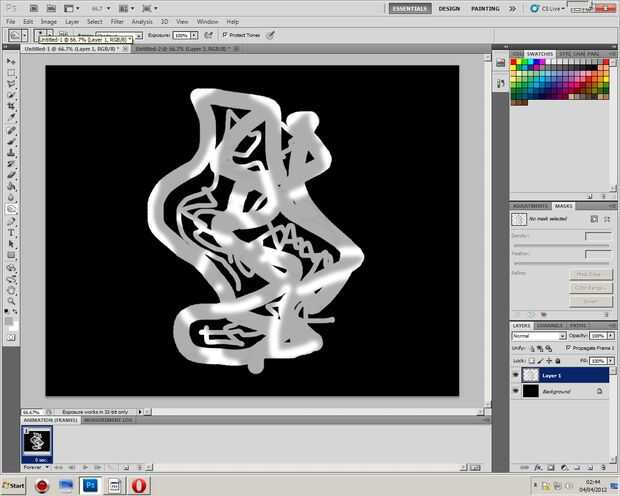Expand more workspaces chevron
Screen dimensions: 620x496
(x=512, y=9)
